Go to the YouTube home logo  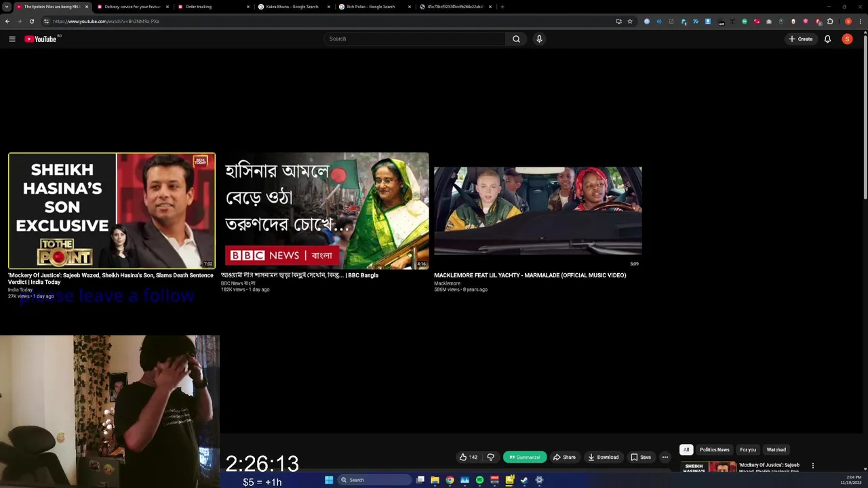click(41, 39)
